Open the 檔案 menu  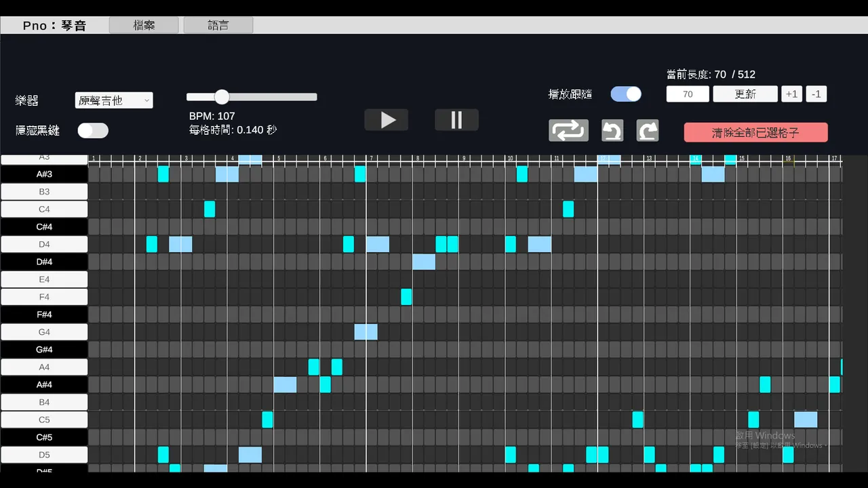click(x=144, y=25)
